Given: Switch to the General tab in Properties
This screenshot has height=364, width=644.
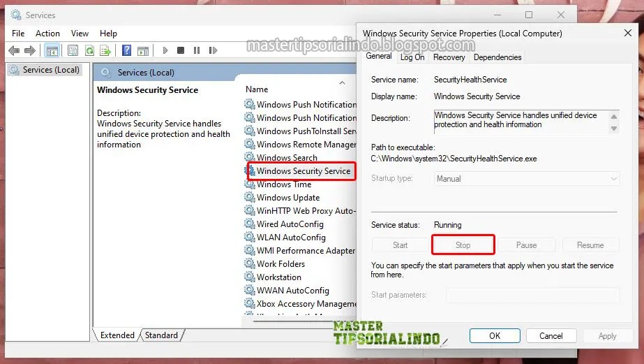Looking at the screenshot, I should click(379, 57).
